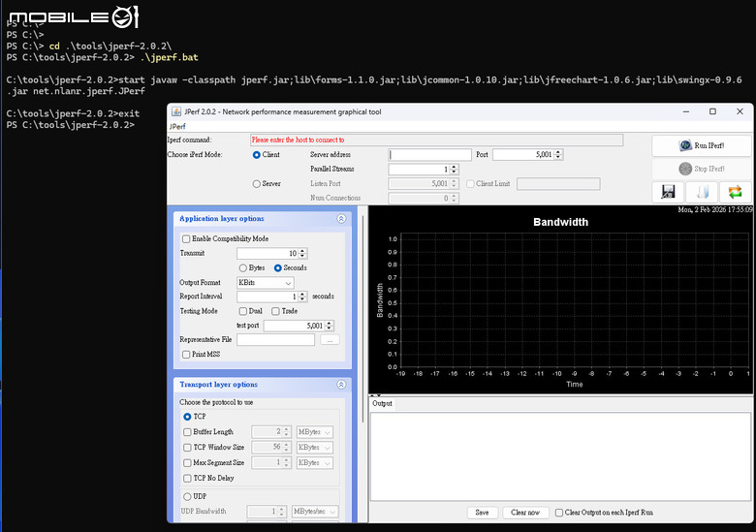Collapse the Transport layer options panel
Image resolution: width=756 pixels, height=532 pixels.
[x=341, y=385]
